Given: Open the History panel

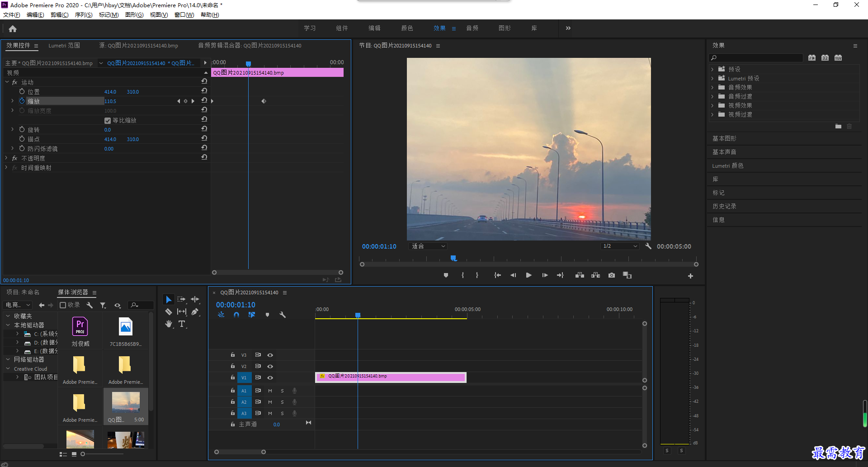Looking at the screenshot, I should [x=724, y=206].
